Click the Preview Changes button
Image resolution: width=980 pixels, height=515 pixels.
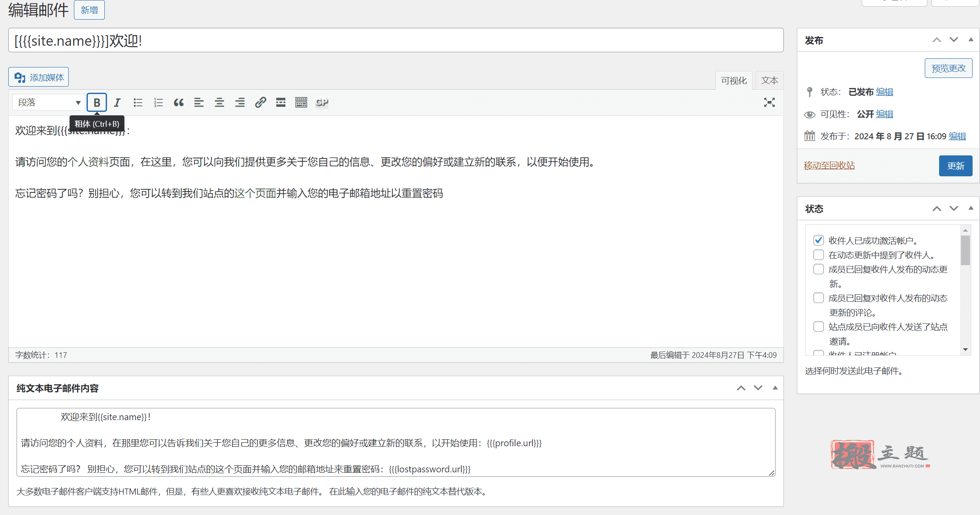point(948,68)
